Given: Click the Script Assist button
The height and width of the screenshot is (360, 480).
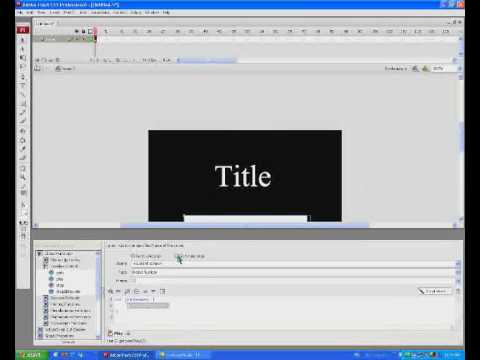Looking at the screenshot, I should click(x=435, y=291).
